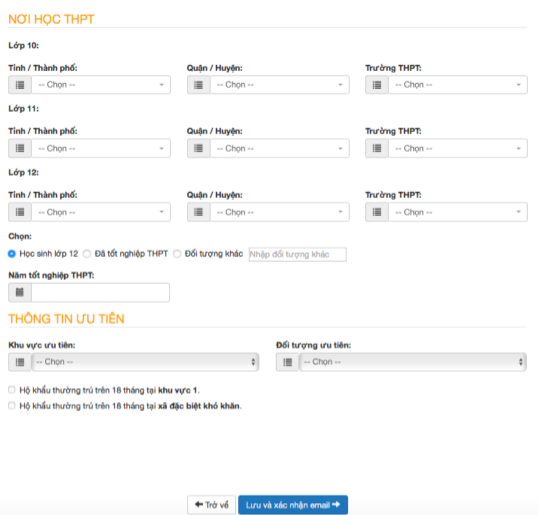Click list icon beside Lớp 12 Trường THPT
538x515 pixels.
click(x=377, y=212)
